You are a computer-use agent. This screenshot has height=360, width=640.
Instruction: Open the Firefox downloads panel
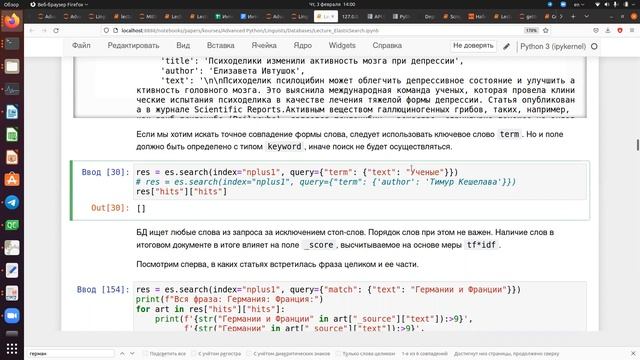pyautogui.click(x=608, y=31)
